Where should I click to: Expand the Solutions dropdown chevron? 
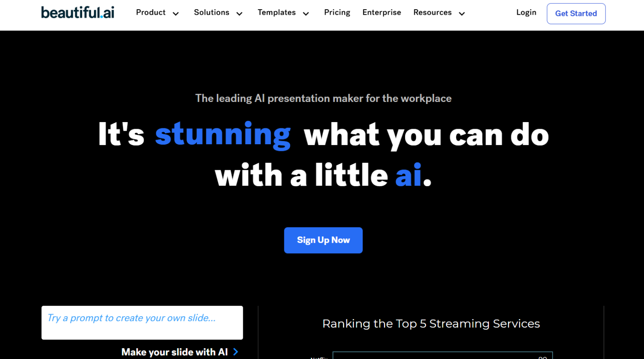239,14
